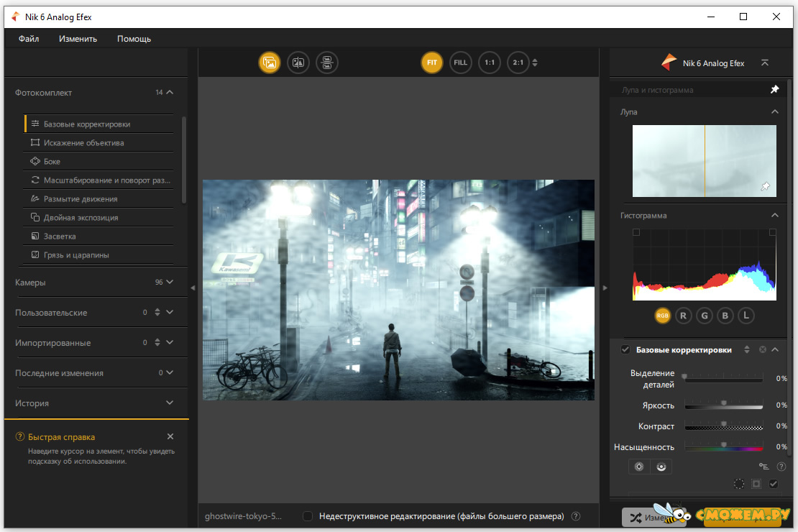
Task: Select G histogram channel
Action: pos(705,316)
